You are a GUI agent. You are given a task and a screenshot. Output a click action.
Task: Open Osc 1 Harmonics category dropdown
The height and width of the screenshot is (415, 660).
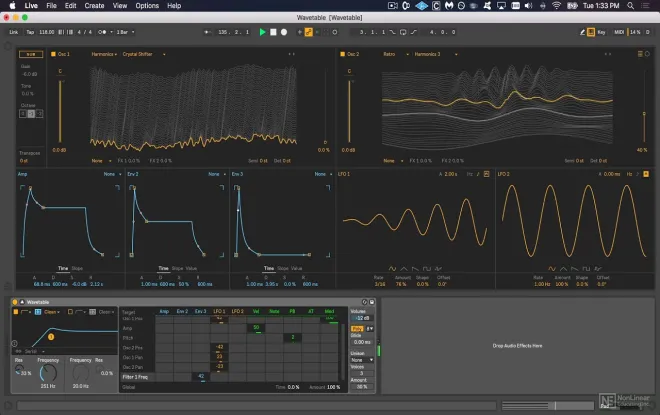pos(104,54)
